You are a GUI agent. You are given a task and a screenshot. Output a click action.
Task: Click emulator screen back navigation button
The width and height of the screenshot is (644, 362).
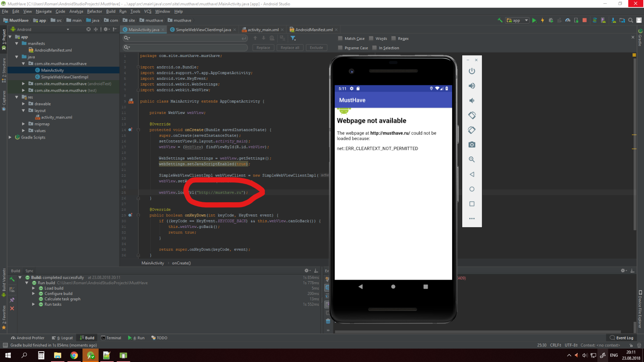[360, 287]
